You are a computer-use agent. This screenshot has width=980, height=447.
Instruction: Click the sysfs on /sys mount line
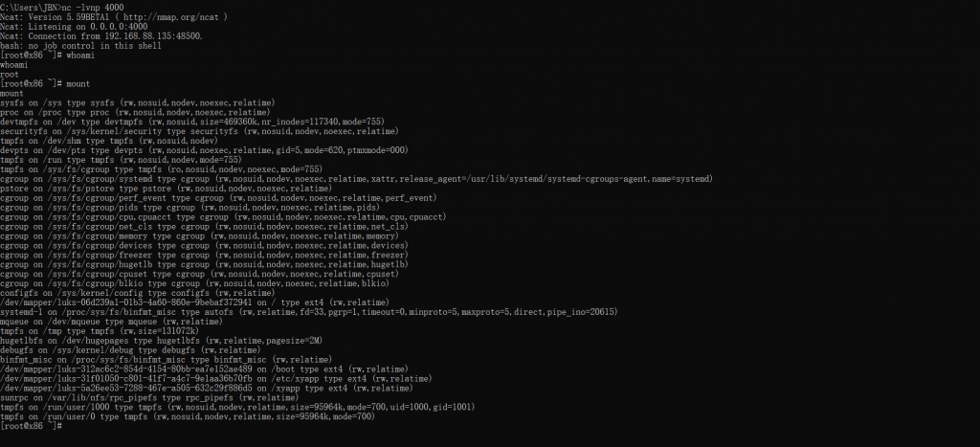(x=138, y=102)
